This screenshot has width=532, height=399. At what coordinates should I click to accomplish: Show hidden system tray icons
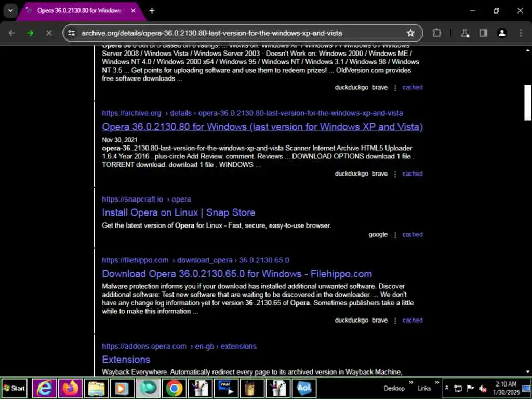pyautogui.click(x=447, y=388)
